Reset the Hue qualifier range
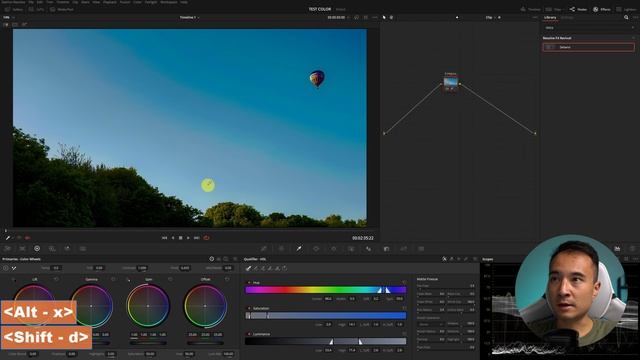Image resolution: width=640 pixels, height=360 pixels. pyautogui.click(x=404, y=282)
